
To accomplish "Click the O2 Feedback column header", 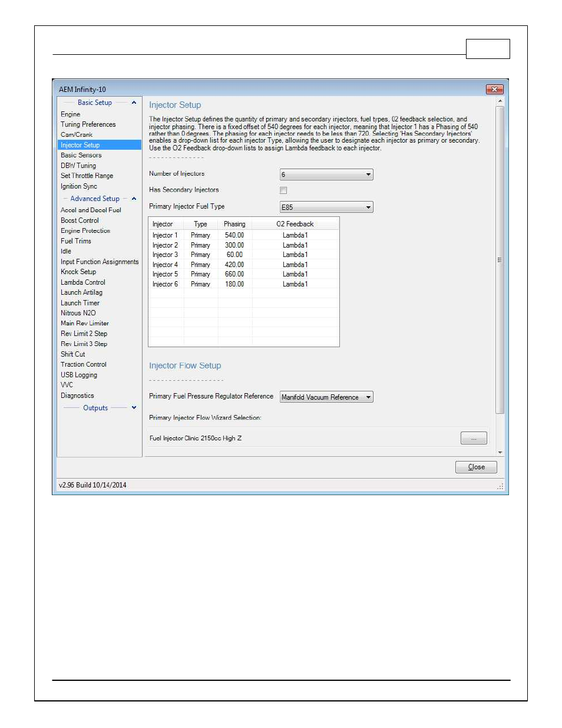I will tap(295, 224).
